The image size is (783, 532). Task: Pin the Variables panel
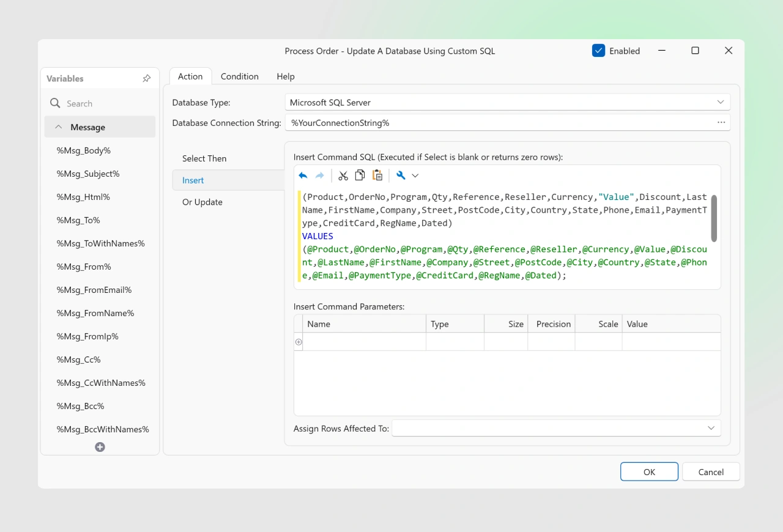click(x=147, y=78)
